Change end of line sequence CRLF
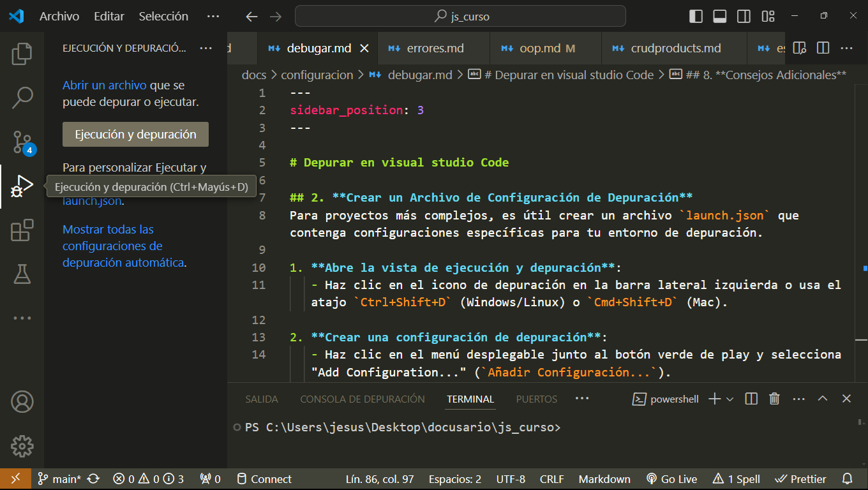The height and width of the screenshot is (490, 868). tap(551, 479)
